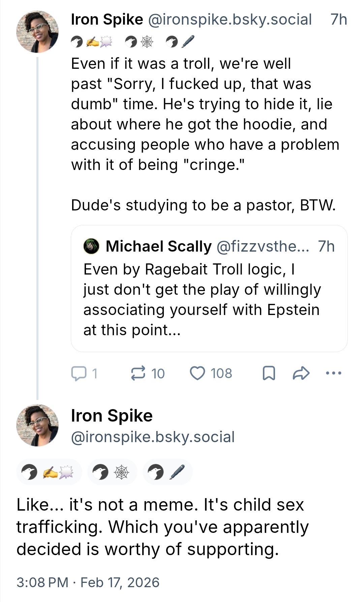
Task: Open the three-dot more options menu
Action: [334, 373]
